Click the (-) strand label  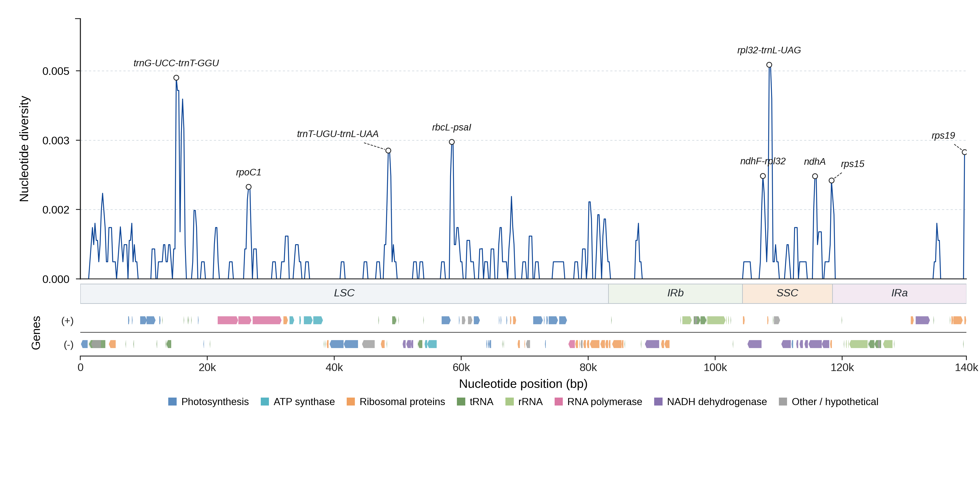[x=68, y=344]
